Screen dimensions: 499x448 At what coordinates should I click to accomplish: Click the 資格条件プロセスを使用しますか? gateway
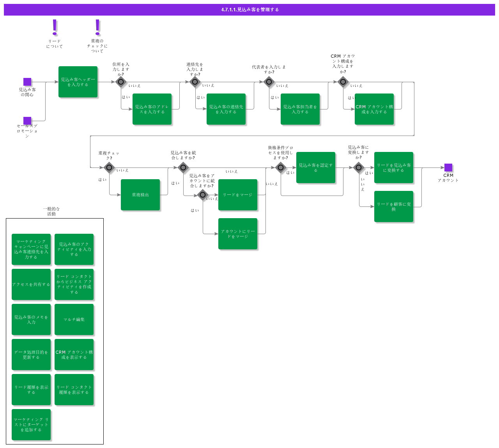(281, 168)
